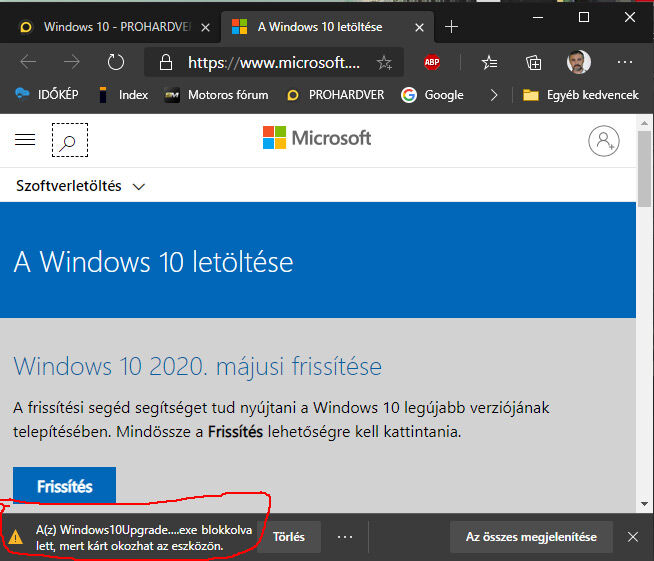This screenshot has width=654, height=561.
Task: Click the page scrollbar thumb
Action: point(644,169)
